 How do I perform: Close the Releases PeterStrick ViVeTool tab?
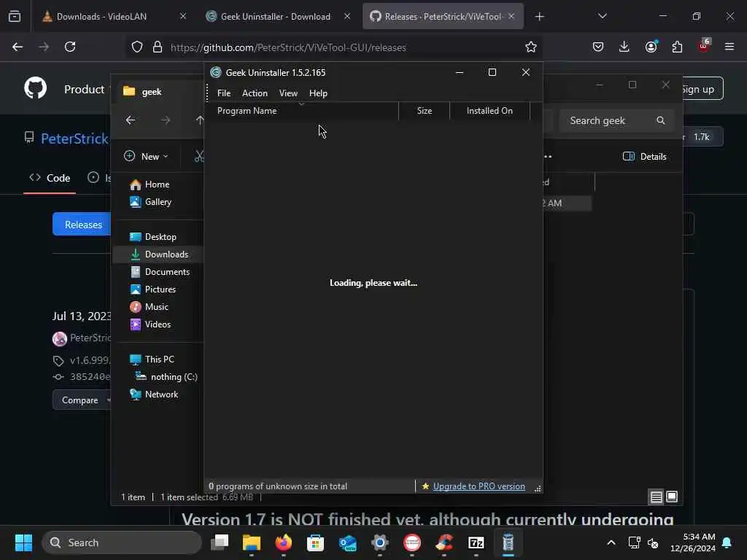pyautogui.click(x=511, y=16)
